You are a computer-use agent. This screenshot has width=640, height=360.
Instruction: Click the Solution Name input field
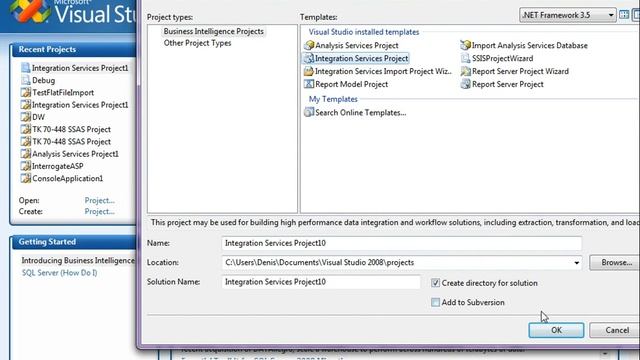[x=321, y=282]
